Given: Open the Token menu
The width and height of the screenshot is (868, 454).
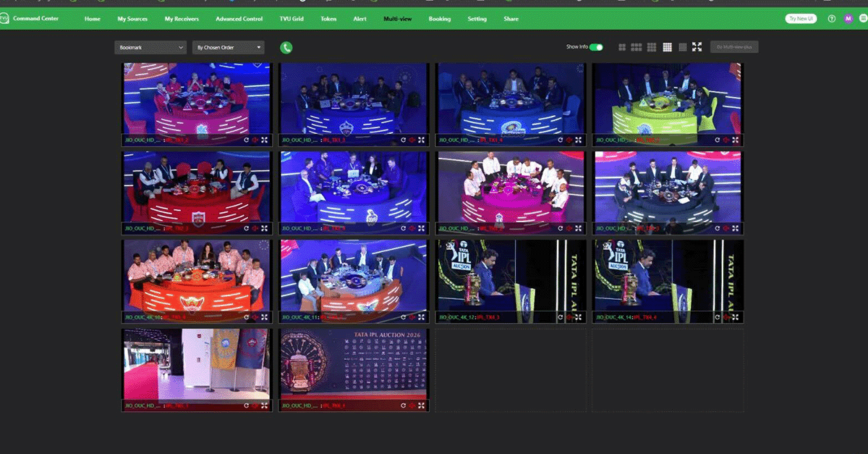Looking at the screenshot, I should point(328,19).
